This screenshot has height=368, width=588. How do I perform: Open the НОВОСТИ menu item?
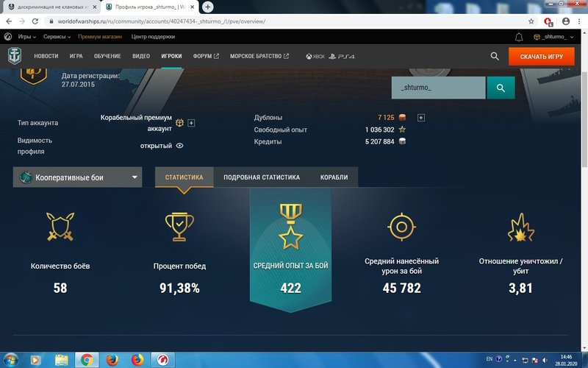(46, 57)
